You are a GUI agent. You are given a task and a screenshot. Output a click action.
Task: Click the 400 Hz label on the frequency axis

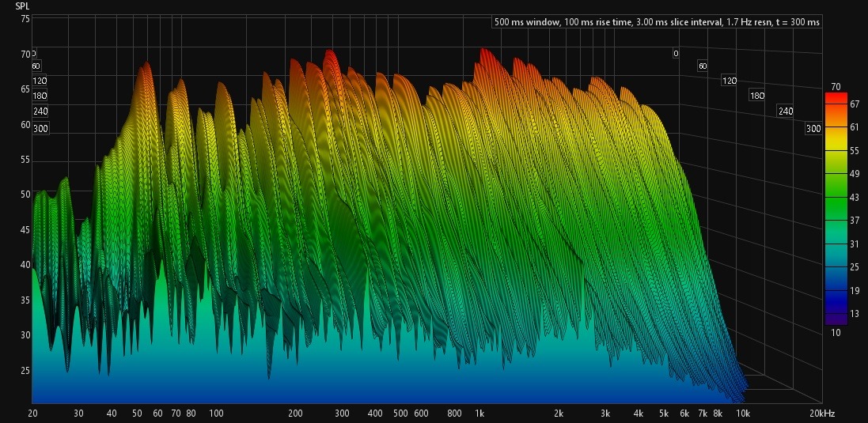pos(375,414)
